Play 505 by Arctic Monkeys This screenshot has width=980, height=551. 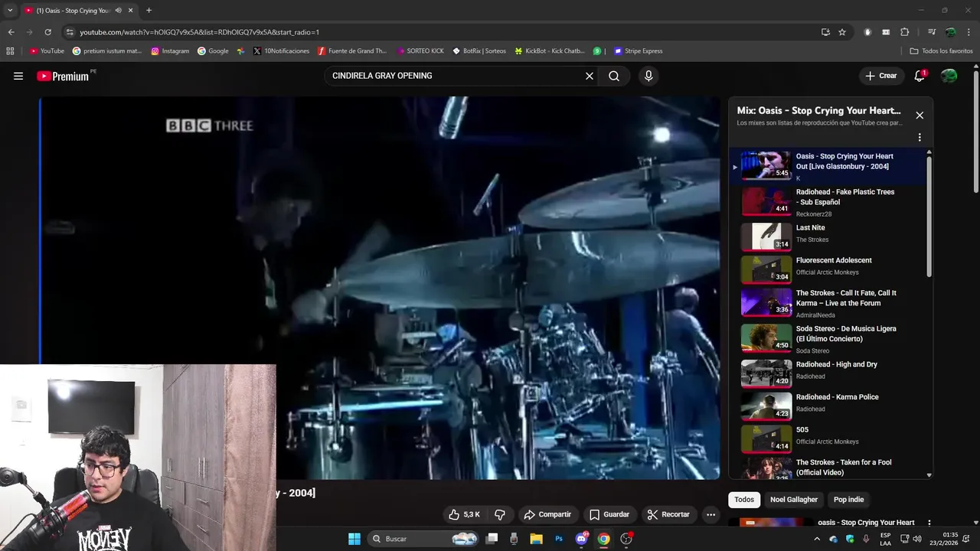click(828, 439)
